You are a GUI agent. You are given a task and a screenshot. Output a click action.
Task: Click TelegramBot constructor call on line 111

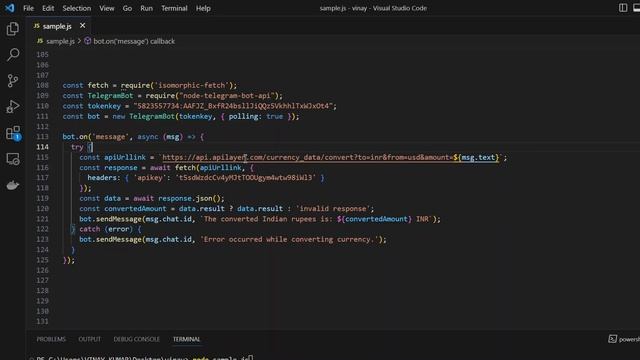152,116
